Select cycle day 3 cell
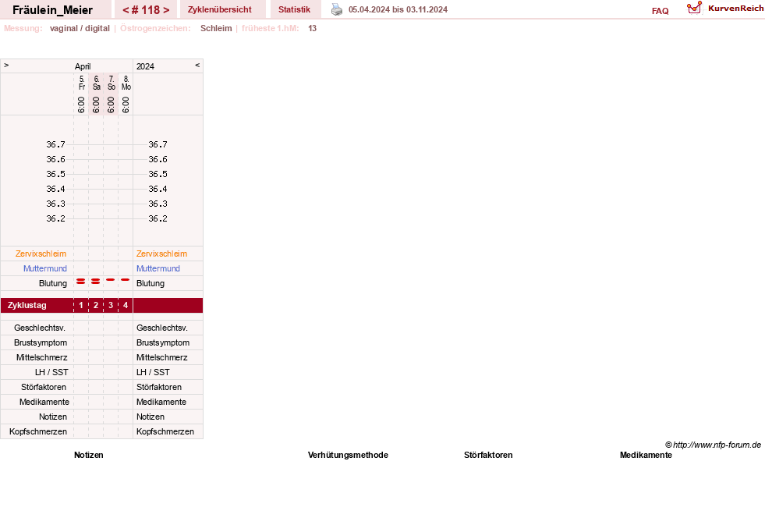This screenshot has height=532, width=765. click(x=111, y=305)
